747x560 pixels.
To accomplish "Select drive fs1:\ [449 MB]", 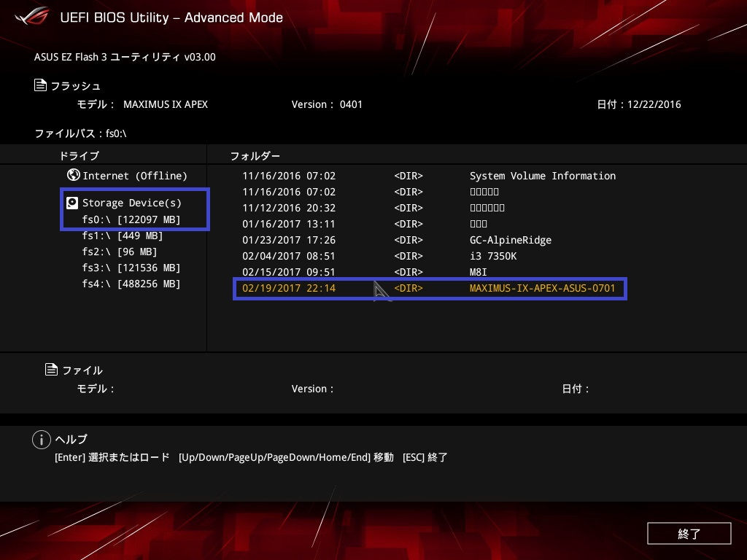I will [x=123, y=236].
